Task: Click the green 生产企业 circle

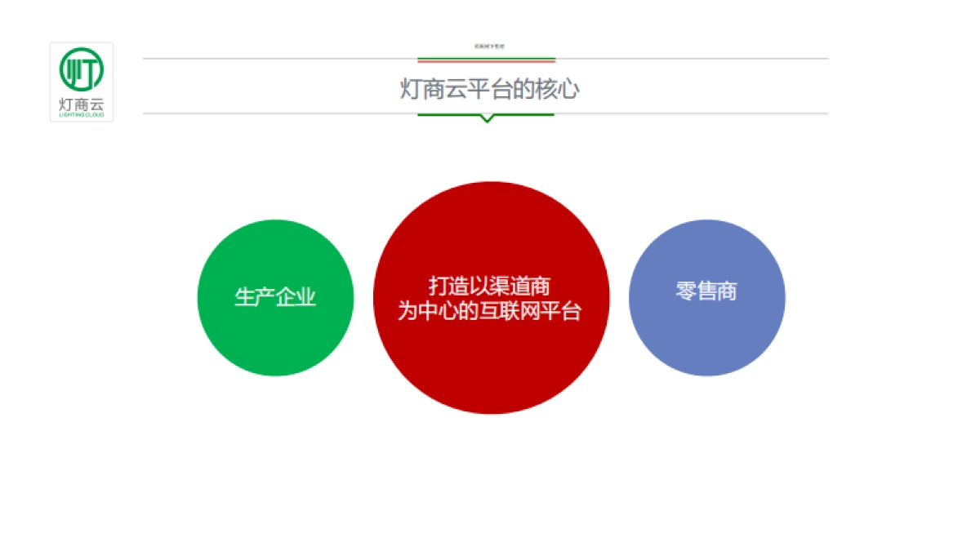Action: tap(275, 298)
